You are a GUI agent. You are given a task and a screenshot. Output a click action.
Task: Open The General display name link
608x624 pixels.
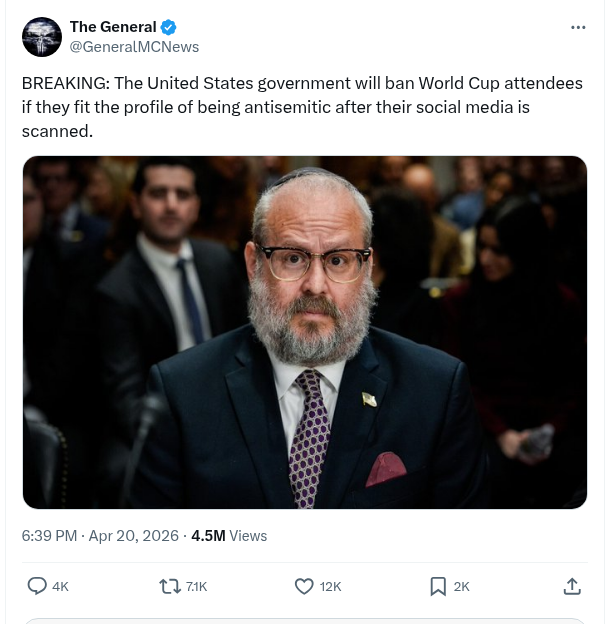tap(113, 27)
